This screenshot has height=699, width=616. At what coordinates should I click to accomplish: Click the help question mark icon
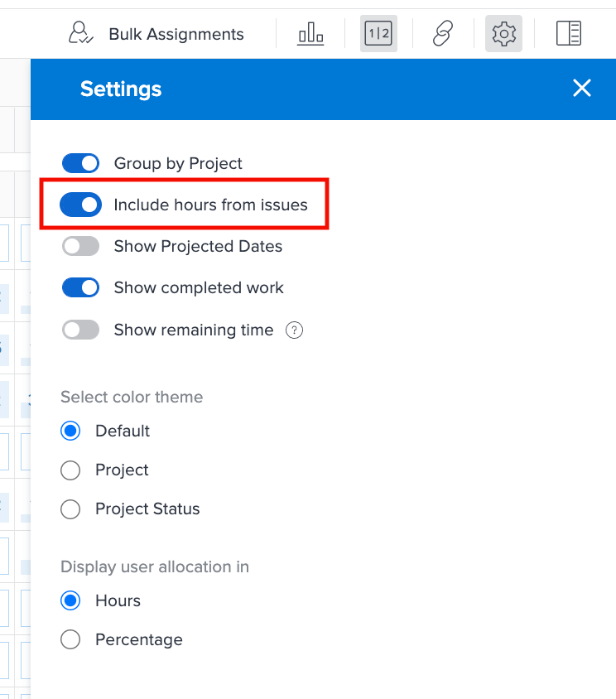pos(294,330)
